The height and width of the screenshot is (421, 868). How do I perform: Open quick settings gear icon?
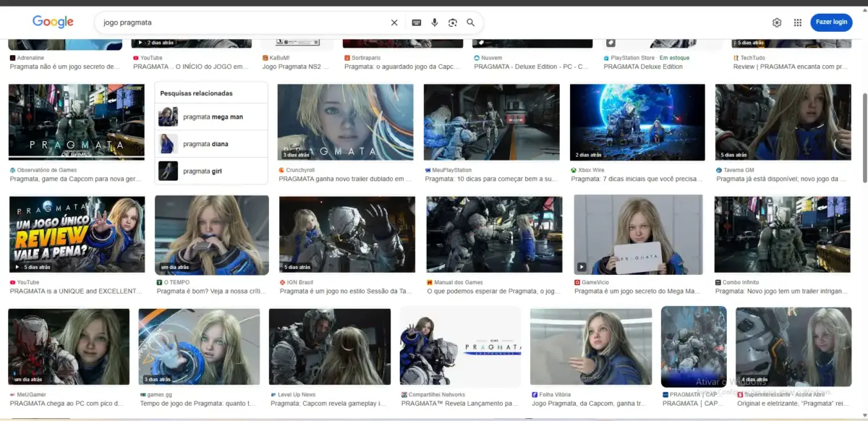click(x=777, y=22)
